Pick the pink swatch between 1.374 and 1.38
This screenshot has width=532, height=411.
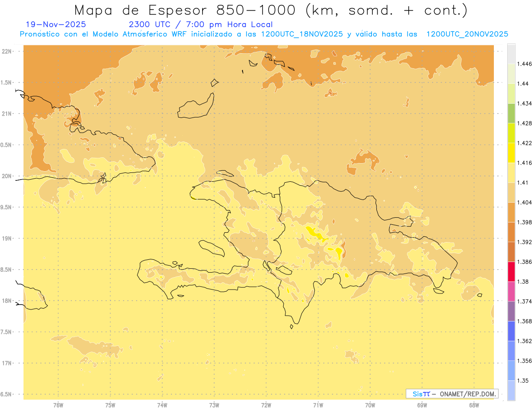pyautogui.click(x=511, y=291)
